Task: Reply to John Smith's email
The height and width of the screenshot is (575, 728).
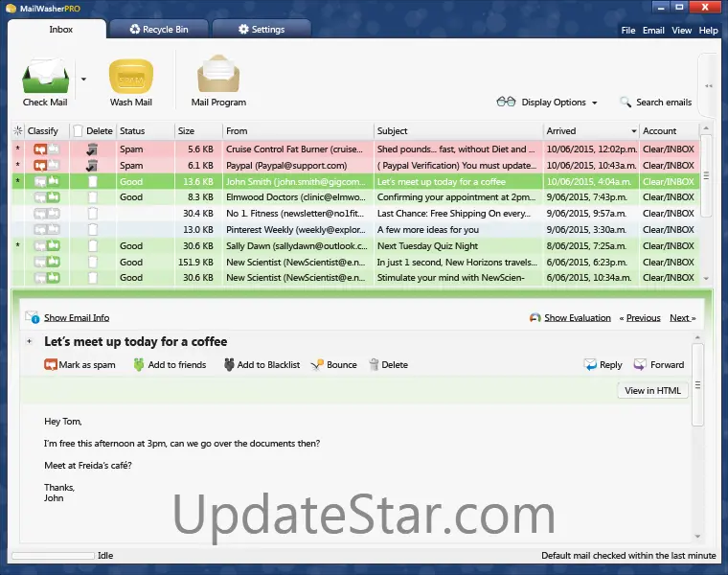Action: (590, 365)
